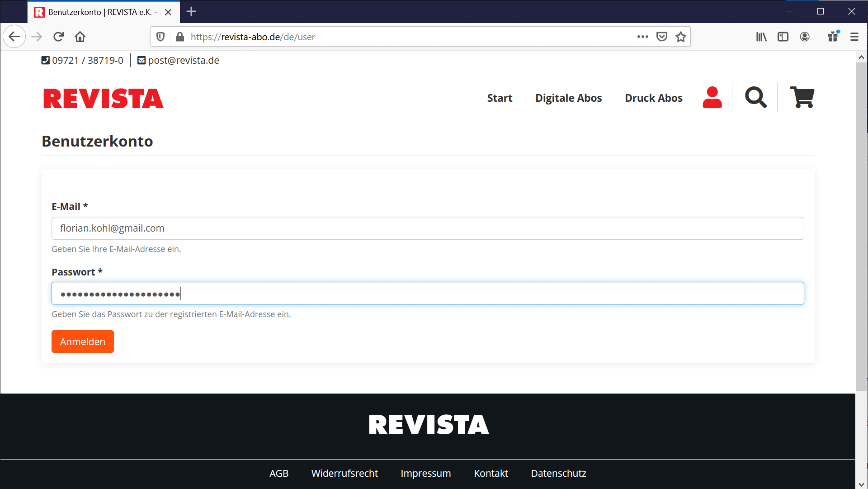Show tracking protection shield info

160,37
